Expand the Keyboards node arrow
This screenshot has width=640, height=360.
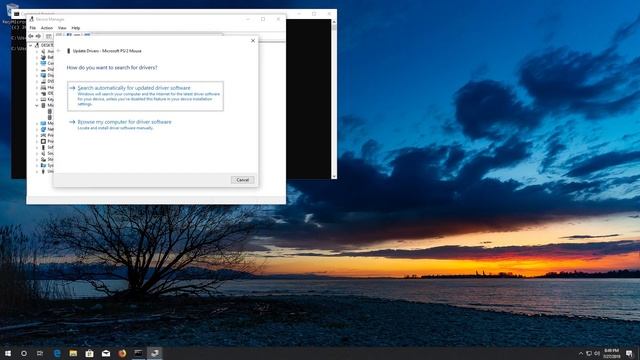pyautogui.click(x=37, y=99)
